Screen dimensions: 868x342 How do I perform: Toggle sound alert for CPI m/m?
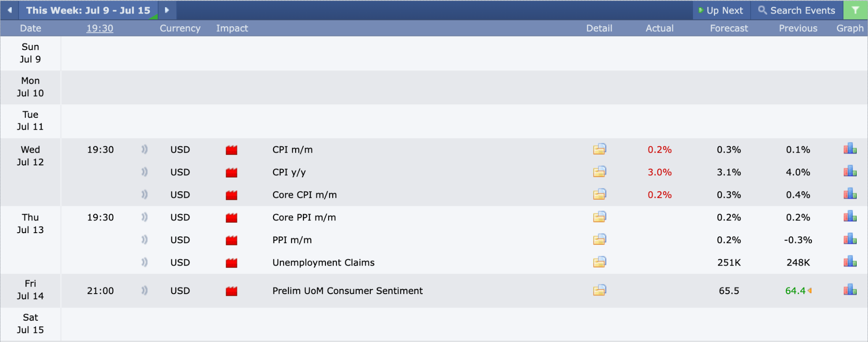tap(144, 149)
